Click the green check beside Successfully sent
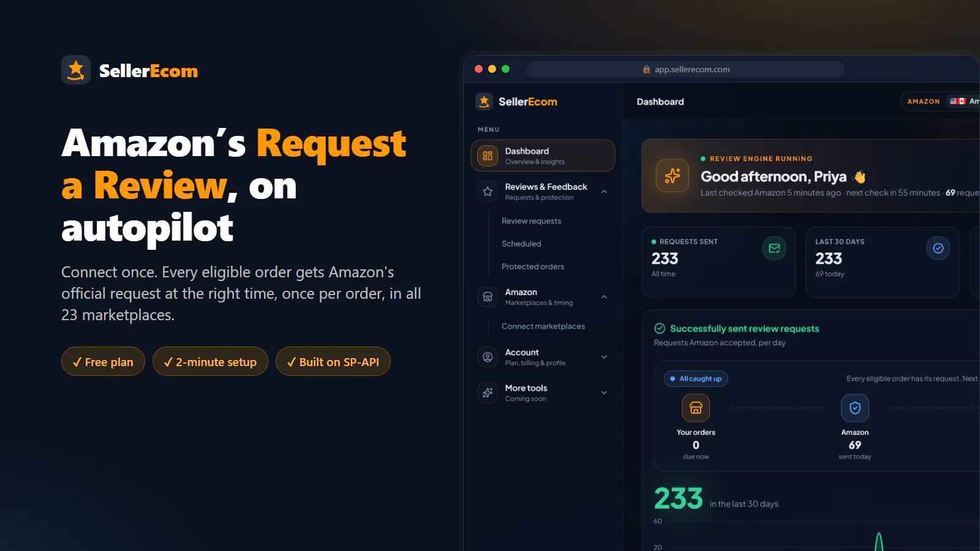Image resolution: width=980 pixels, height=551 pixels. (660, 328)
